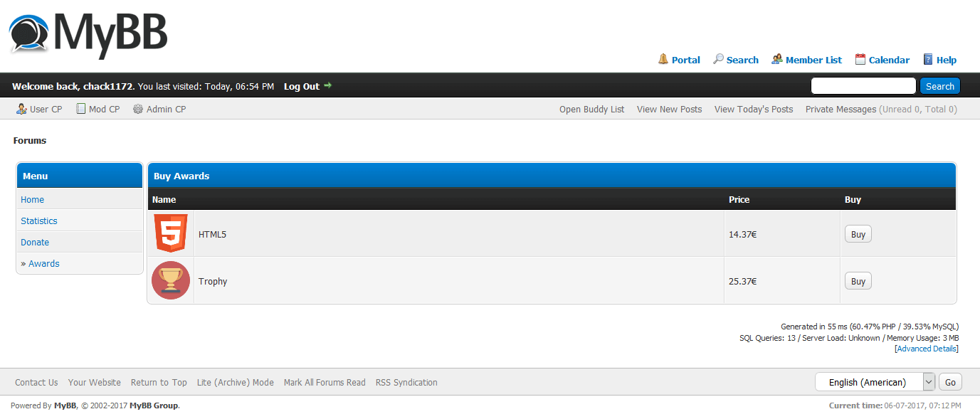The height and width of the screenshot is (419, 980).
Task: Click the Price column header
Action: click(x=739, y=200)
